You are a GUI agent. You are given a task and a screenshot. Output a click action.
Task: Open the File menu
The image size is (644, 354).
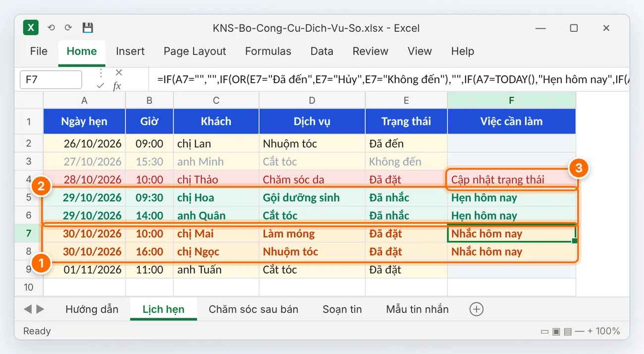point(39,51)
